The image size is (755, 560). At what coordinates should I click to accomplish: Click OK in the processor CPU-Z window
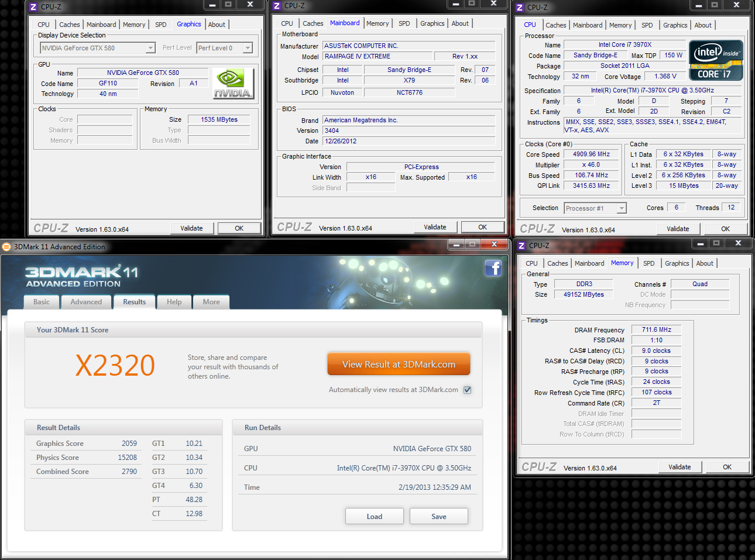point(726,229)
